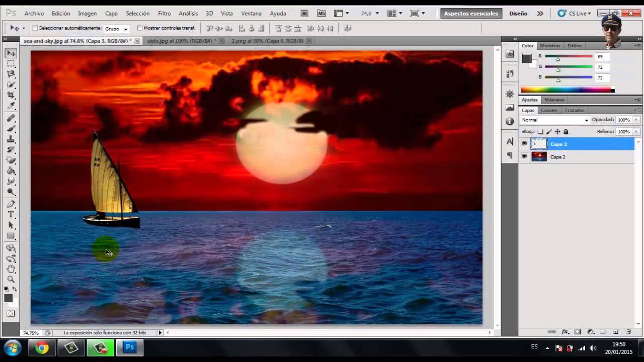Switch to the cielo.jpg document tab
Viewport: 644px width, 362px height.
click(x=182, y=41)
